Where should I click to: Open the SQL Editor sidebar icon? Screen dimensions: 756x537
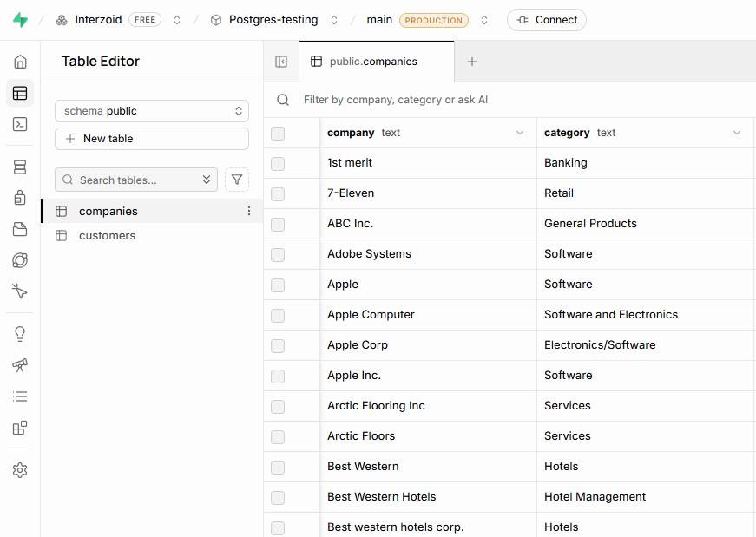point(20,124)
